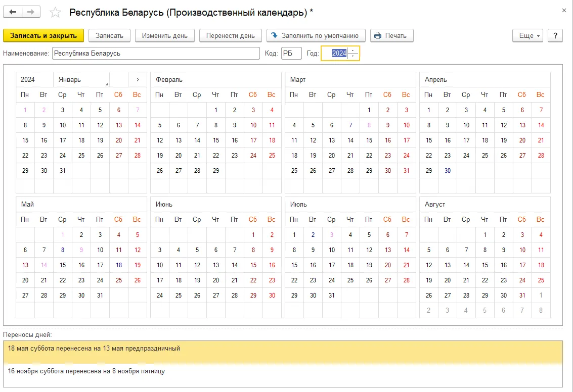Increase the year with the up spinner
The height and width of the screenshot is (392, 573).
tap(353, 50)
